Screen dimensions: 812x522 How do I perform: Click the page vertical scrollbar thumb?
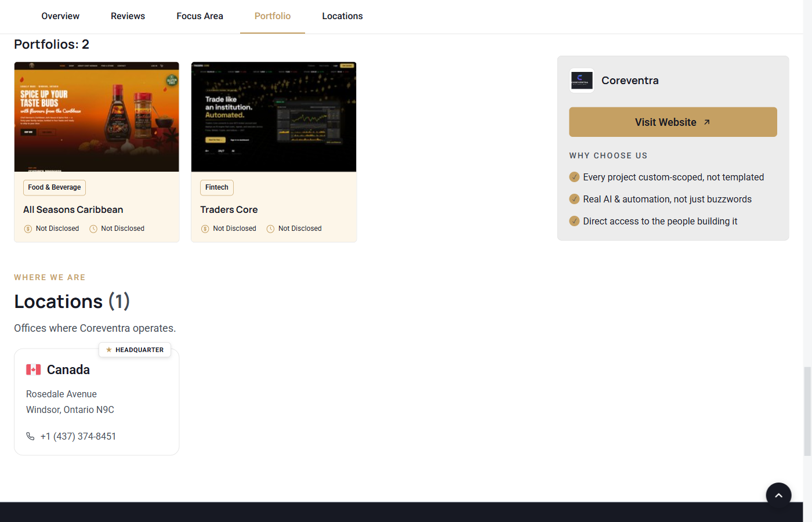pyautogui.click(x=807, y=411)
